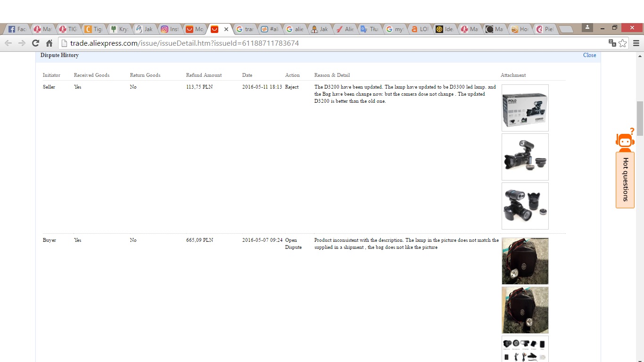Image resolution: width=644 pixels, height=362 pixels.
Task: Switch to the '#ali' tab
Action: pos(270,29)
